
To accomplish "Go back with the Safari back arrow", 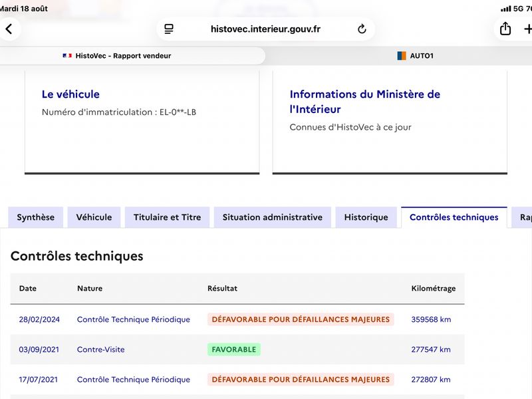I will pyautogui.click(x=9, y=29).
